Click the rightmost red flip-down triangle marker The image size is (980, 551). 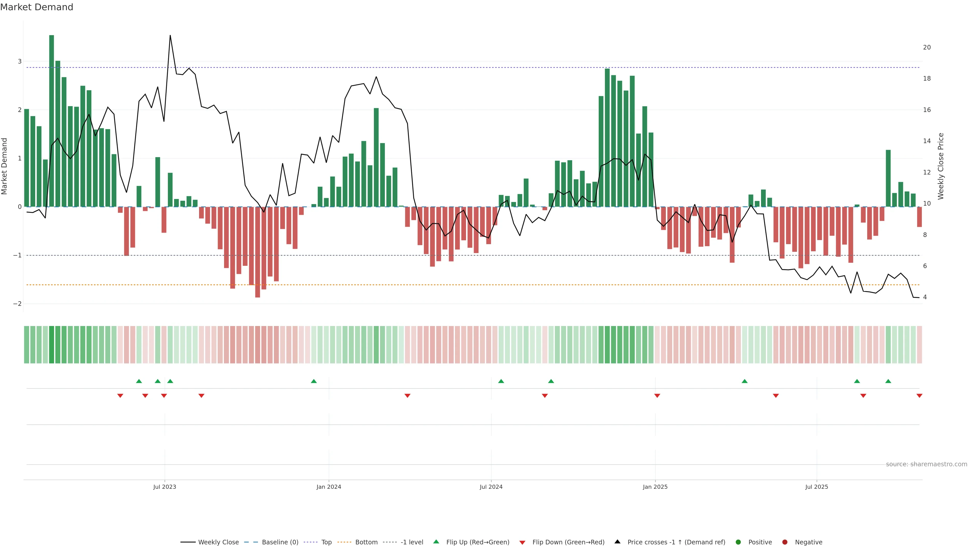[x=919, y=396]
